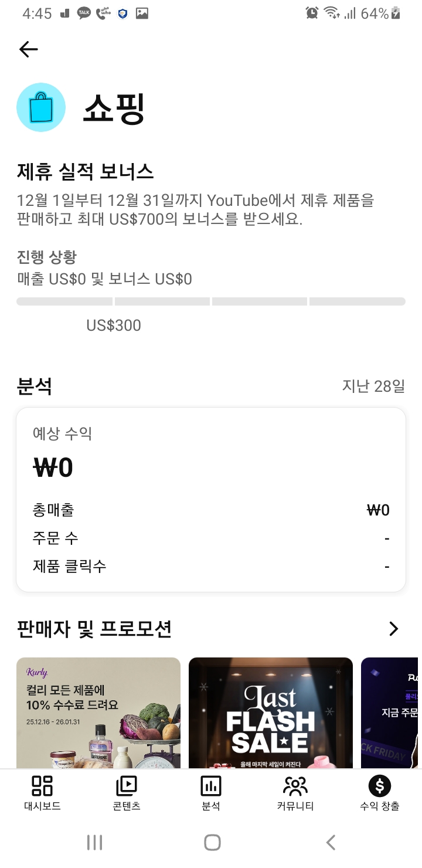Open the 지난 28일 period selector
The image size is (422, 868).
tap(373, 386)
